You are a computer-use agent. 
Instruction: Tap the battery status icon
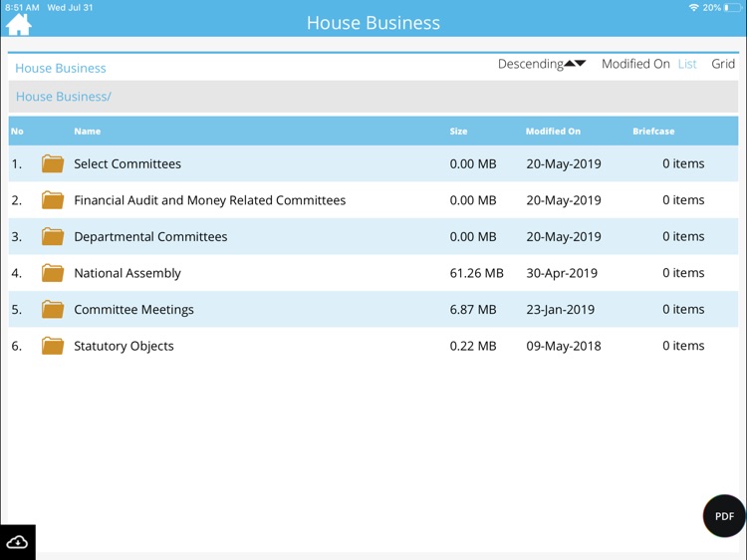[x=733, y=8]
